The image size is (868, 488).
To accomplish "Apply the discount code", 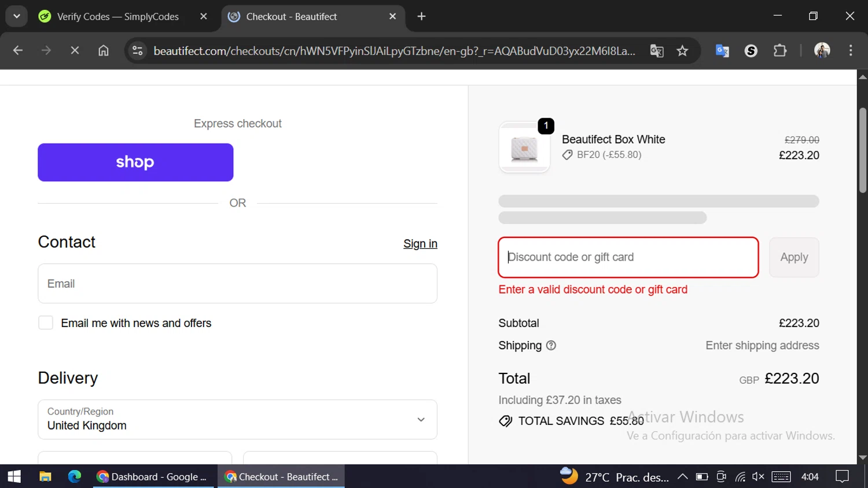I will (x=794, y=257).
